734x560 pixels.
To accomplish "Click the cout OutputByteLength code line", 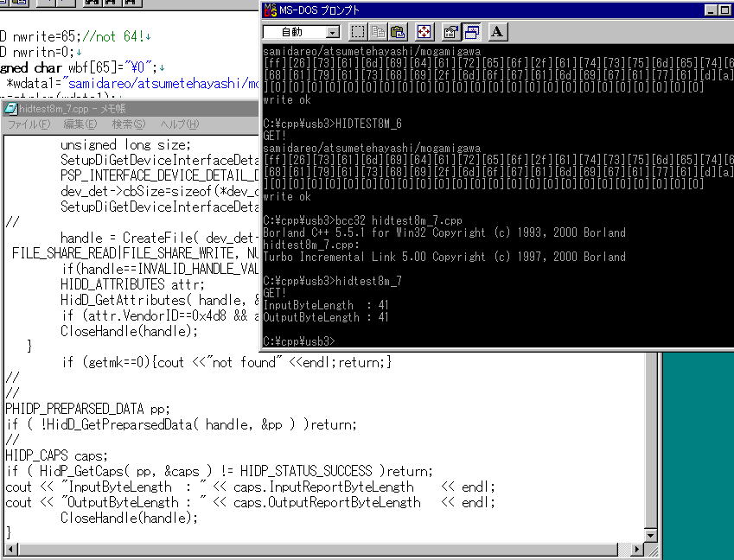I will 250,502.
